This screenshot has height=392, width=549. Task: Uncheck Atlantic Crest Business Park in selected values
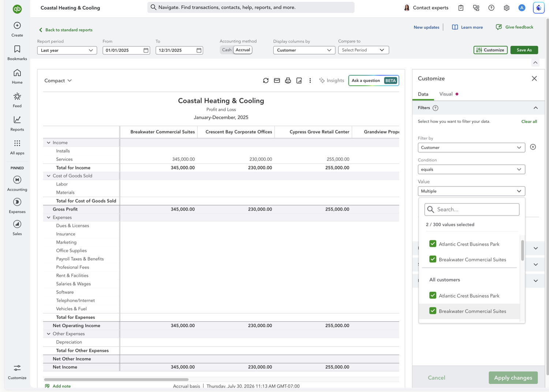click(x=433, y=244)
